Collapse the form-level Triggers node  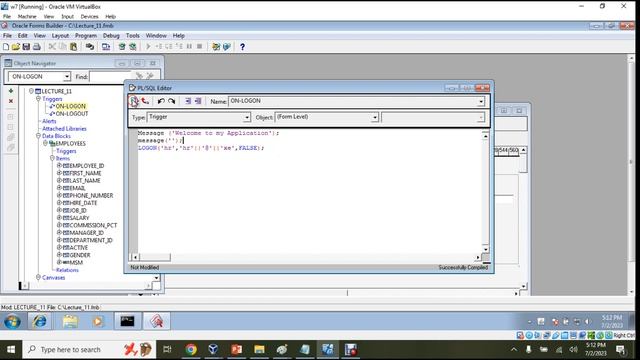[38, 98]
